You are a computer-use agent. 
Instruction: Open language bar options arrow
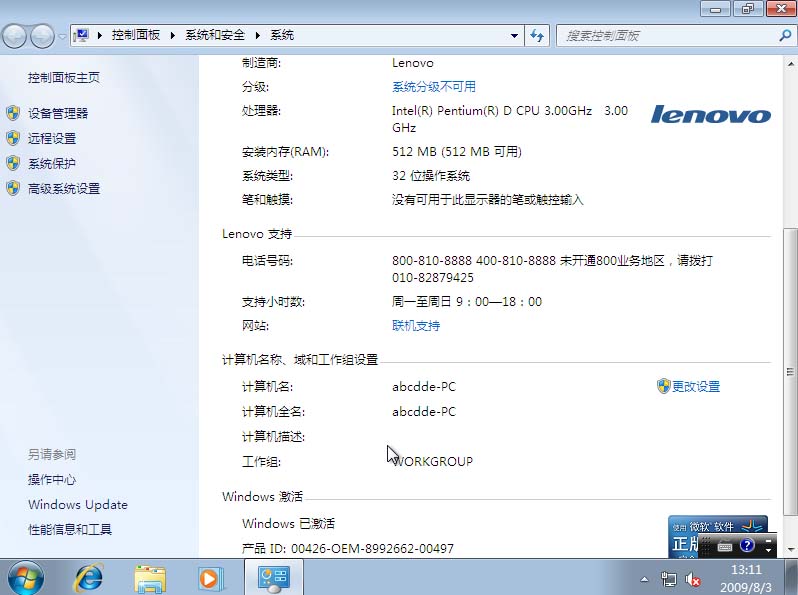click(x=768, y=550)
